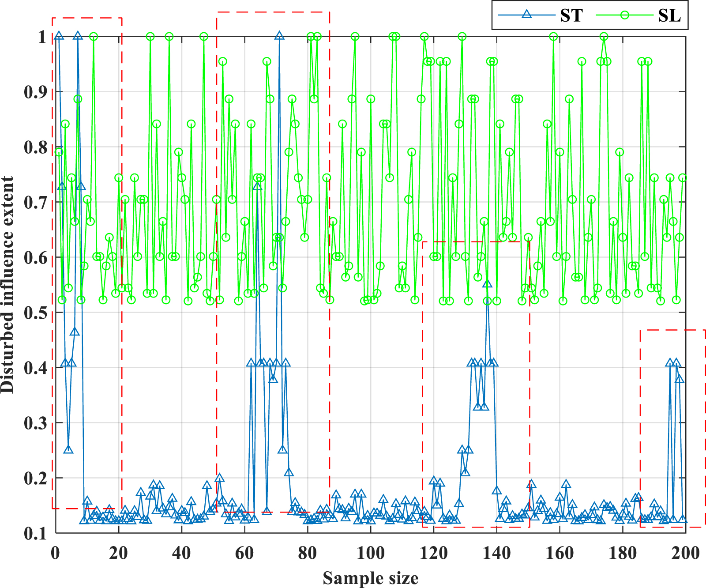Screen dimensions: 706x588
Task: Click the Sample size axis label
Action: (x=372, y=577)
